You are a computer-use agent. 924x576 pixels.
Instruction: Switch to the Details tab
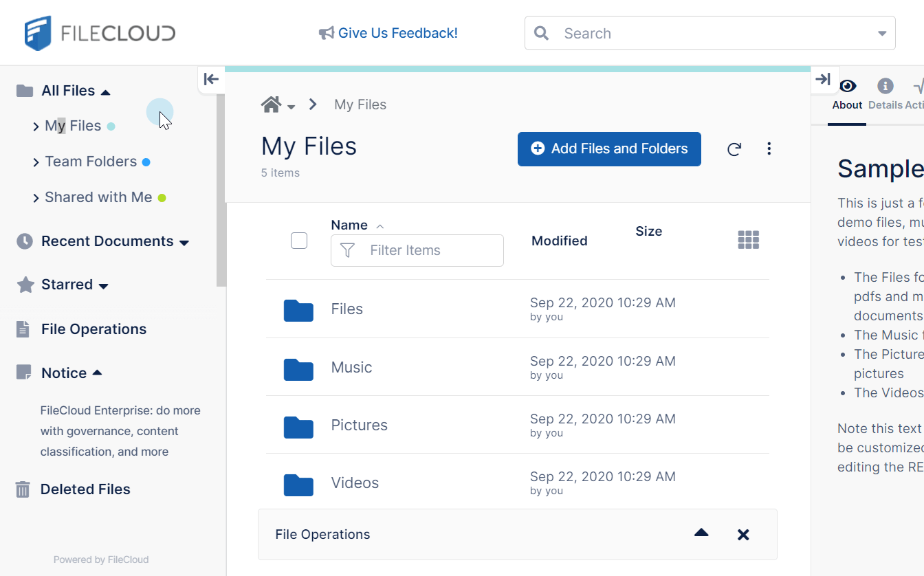(x=885, y=93)
